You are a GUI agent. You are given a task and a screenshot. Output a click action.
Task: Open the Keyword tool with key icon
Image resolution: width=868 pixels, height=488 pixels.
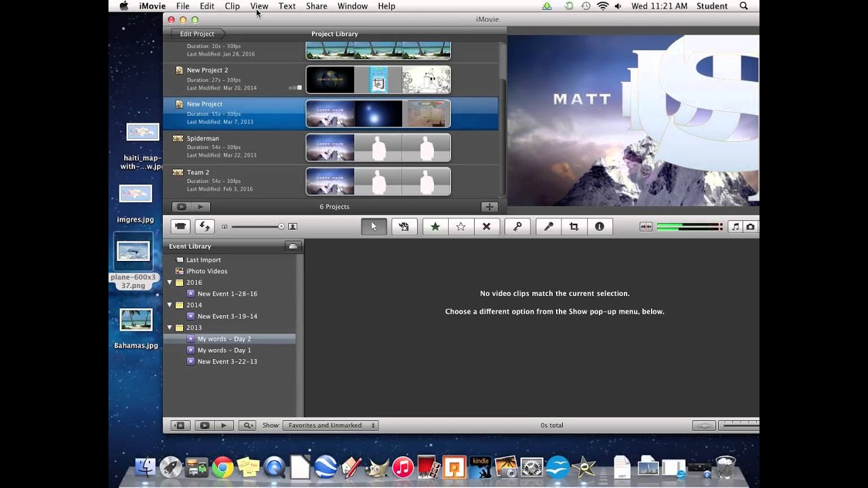(517, 227)
